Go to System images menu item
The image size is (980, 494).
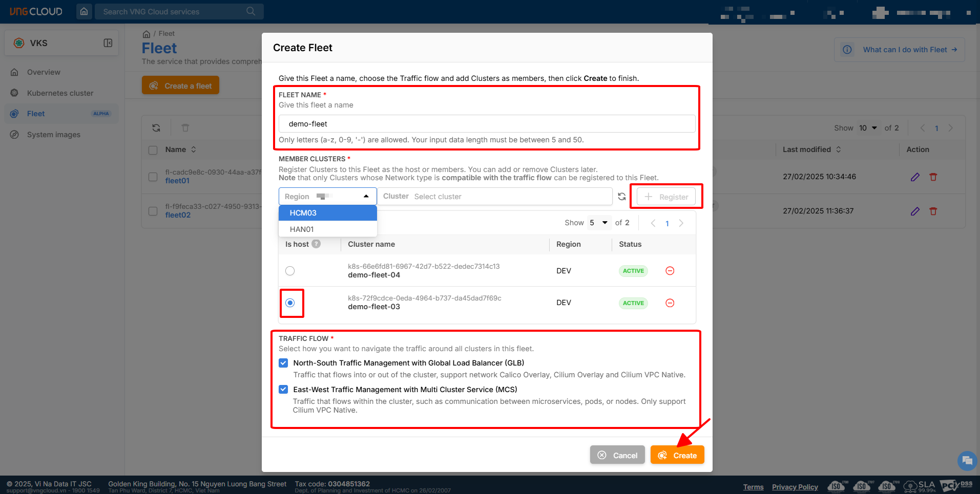(53, 135)
